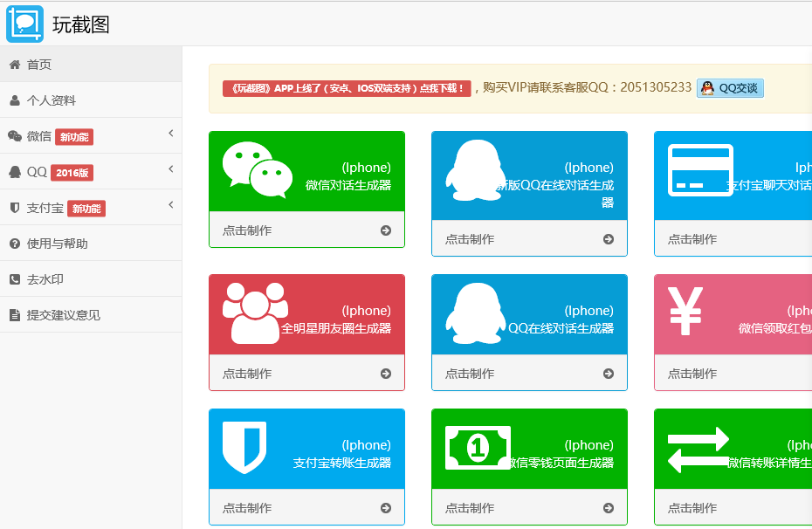The width and height of the screenshot is (812, 529).
Task: Click the arrow icon in 微信零钱页面生成器 footer
Action: 609,508
